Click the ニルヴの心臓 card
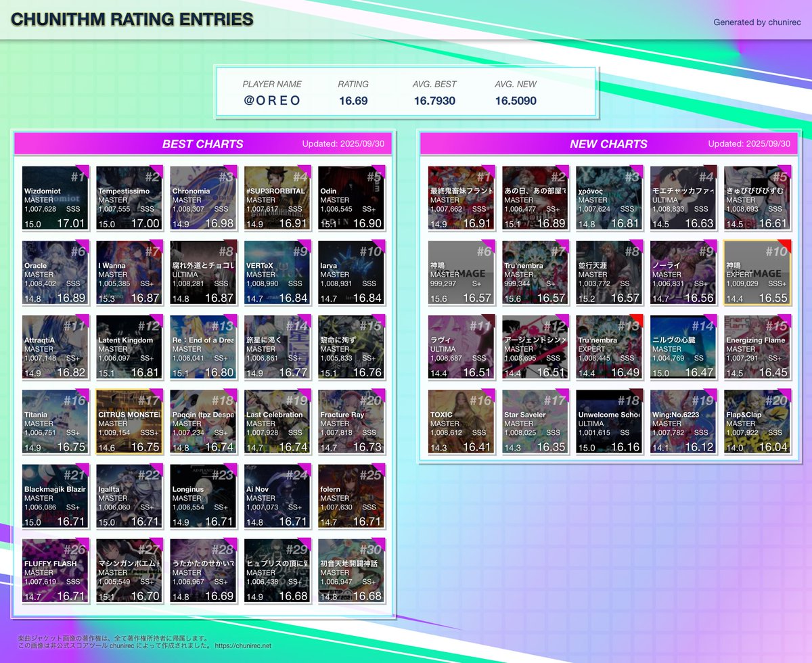Viewport: 812px width, 663px height. click(683, 347)
